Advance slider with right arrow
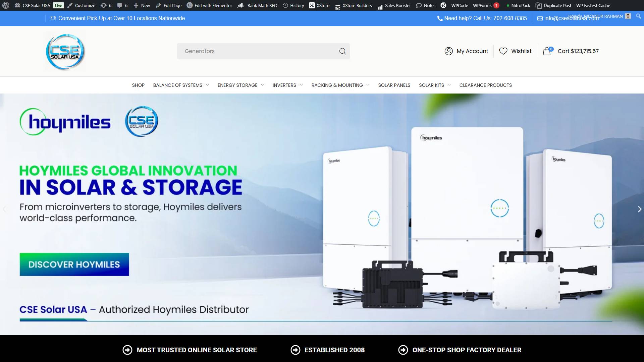Screen dimensions: 644x362 (639, 209)
